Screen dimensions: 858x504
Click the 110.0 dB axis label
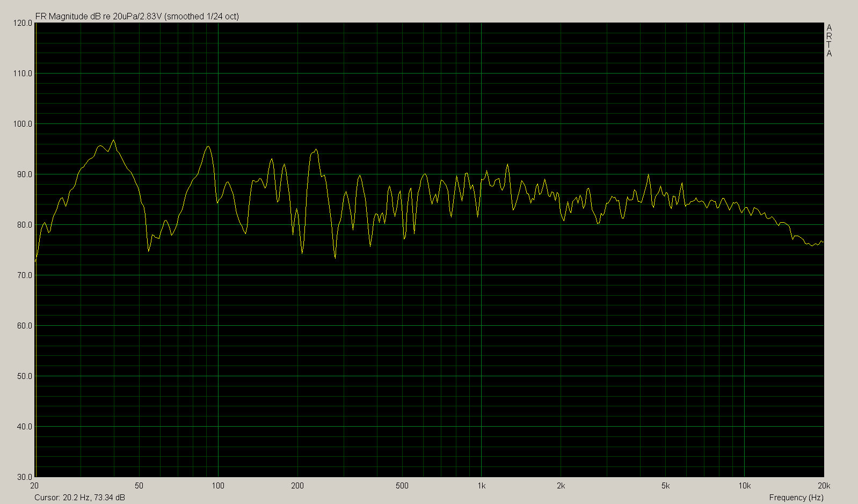coord(23,74)
